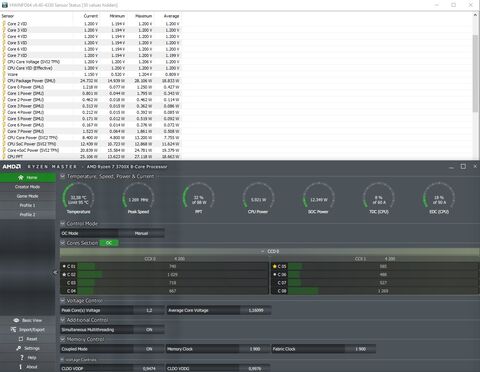Select Manual in OC Mode control
The height and width of the screenshot is (372, 480).
point(141,233)
